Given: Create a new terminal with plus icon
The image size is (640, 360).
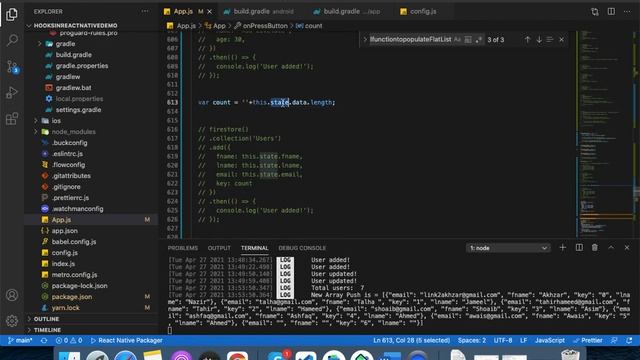Looking at the screenshot, I should (x=562, y=247).
